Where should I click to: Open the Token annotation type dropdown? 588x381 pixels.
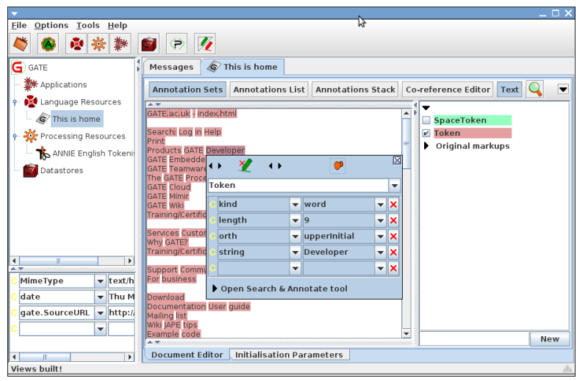(x=395, y=186)
